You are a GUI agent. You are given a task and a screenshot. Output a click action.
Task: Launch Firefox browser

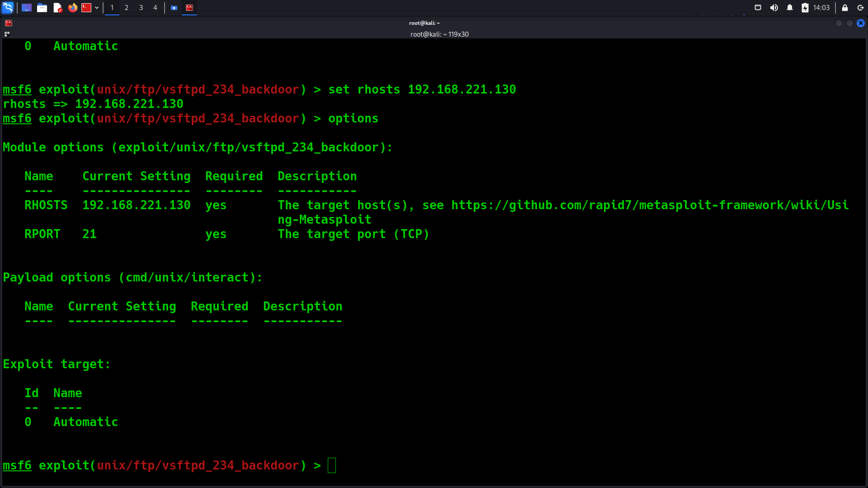pyautogui.click(x=72, y=8)
